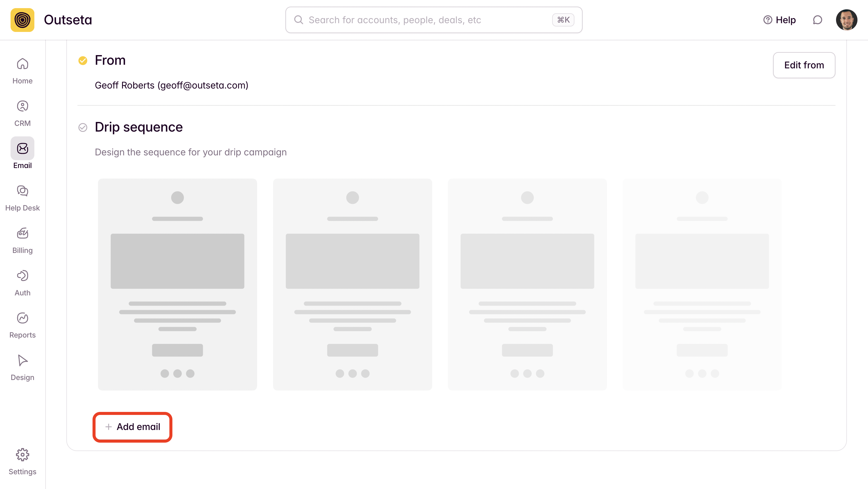Click the Add email button

tap(132, 427)
